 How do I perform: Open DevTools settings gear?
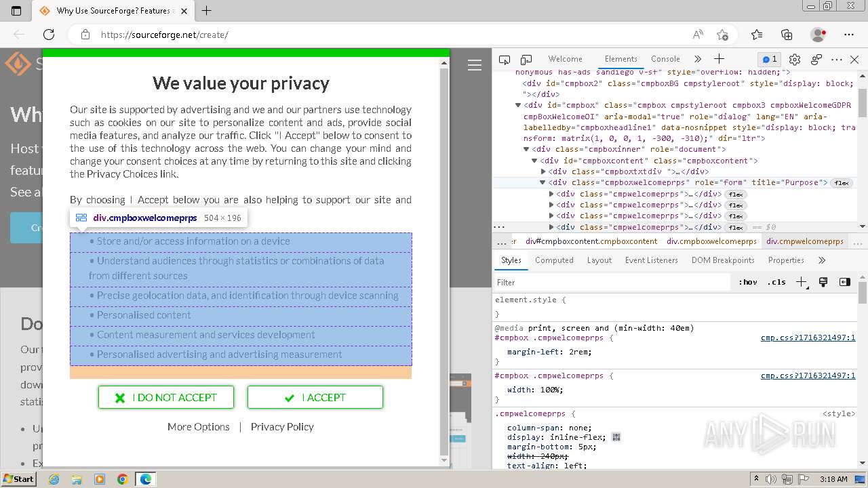(795, 60)
